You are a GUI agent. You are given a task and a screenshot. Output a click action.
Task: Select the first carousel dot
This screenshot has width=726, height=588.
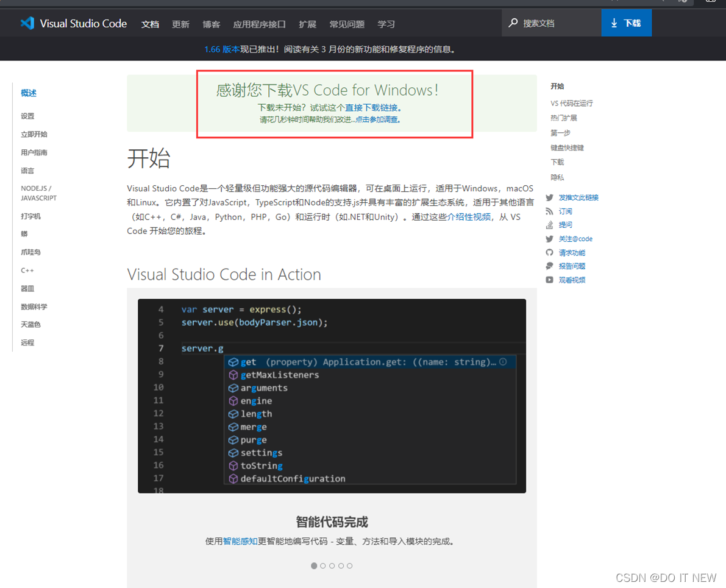tap(314, 566)
